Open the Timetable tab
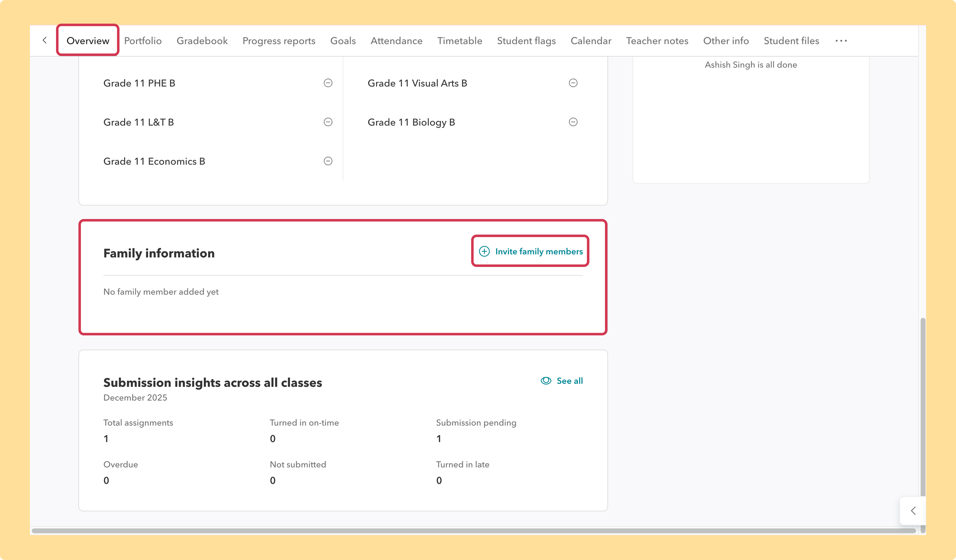The width and height of the screenshot is (956, 560). (x=460, y=41)
